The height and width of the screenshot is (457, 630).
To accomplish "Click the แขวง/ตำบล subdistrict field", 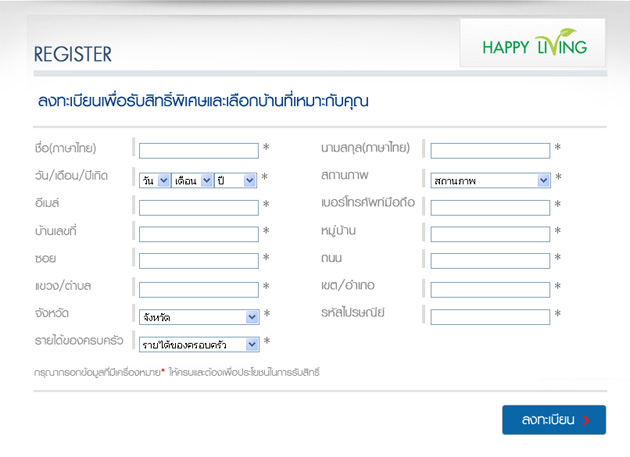I will 198,289.
